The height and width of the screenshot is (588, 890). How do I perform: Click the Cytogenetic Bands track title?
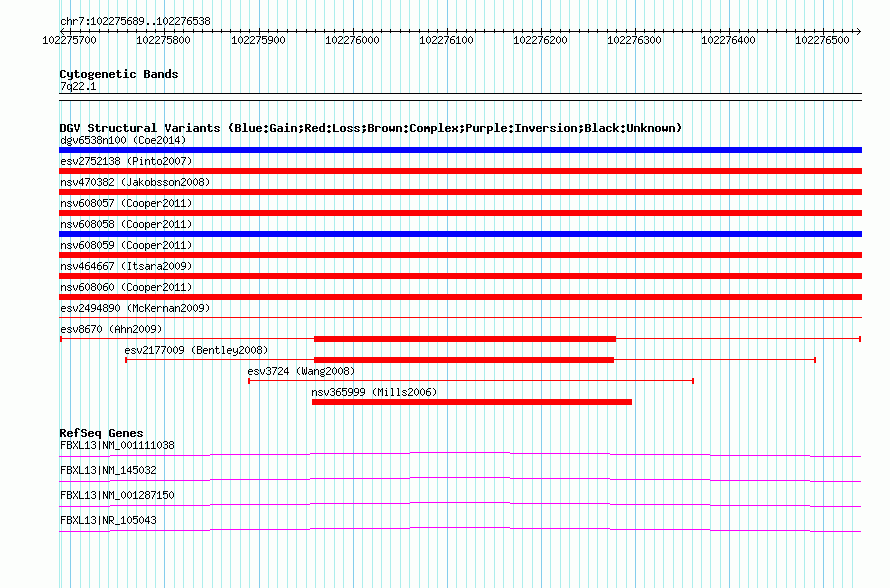(x=119, y=74)
